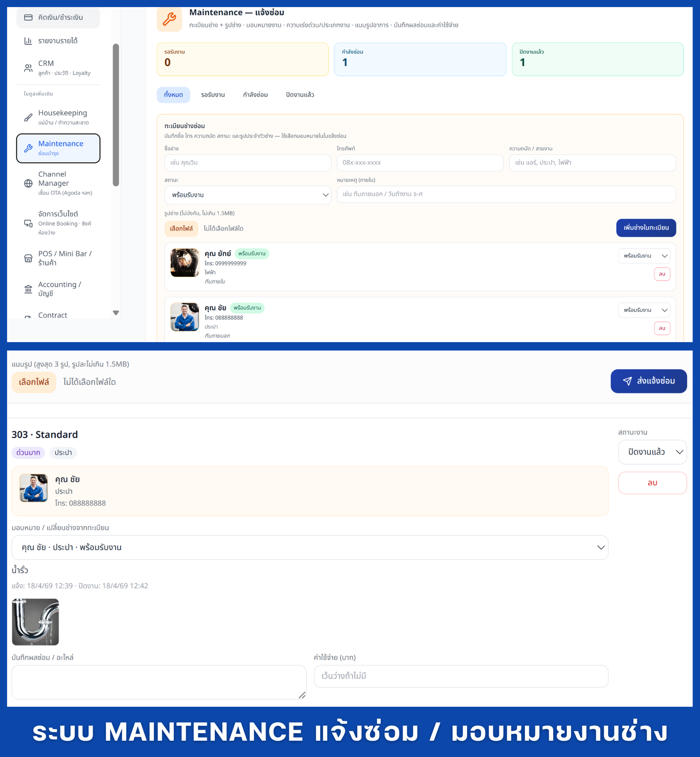The width and height of the screenshot is (700, 757).
Task: Click คุณ ยักษ์ profile photo thumbnail
Action: 185,263
